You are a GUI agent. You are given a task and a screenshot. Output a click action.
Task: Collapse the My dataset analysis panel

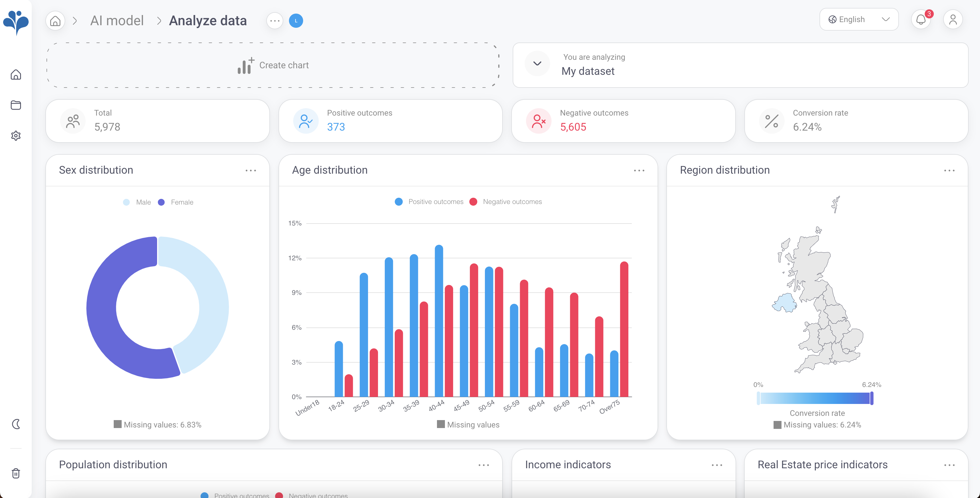coord(537,63)
